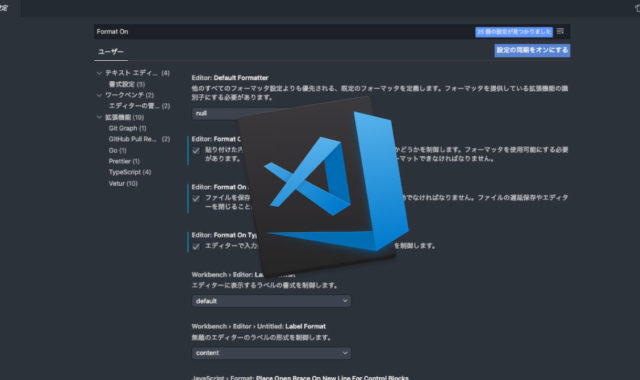Click the clear settings search icon

560,31
